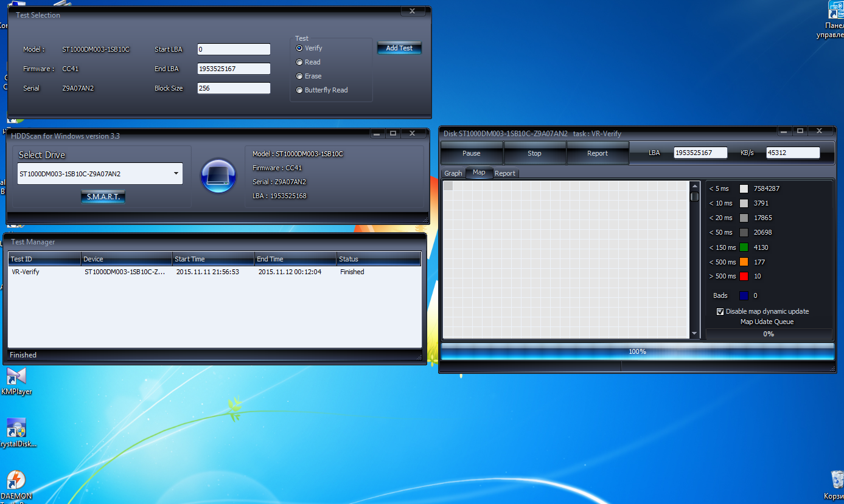Click the Add Test button

(x=399, y=48)
